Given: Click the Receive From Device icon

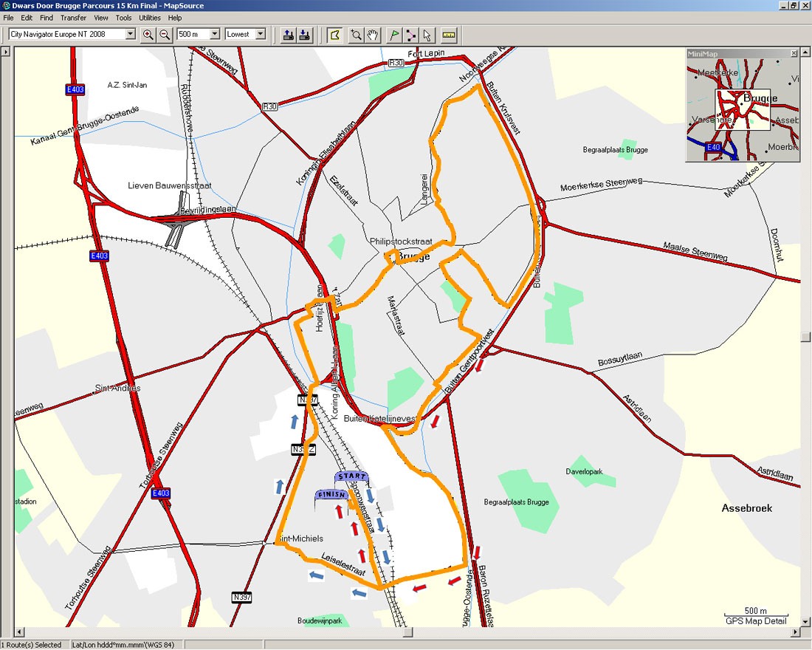Looking at the screenshot, I should (x=304, y=34).
